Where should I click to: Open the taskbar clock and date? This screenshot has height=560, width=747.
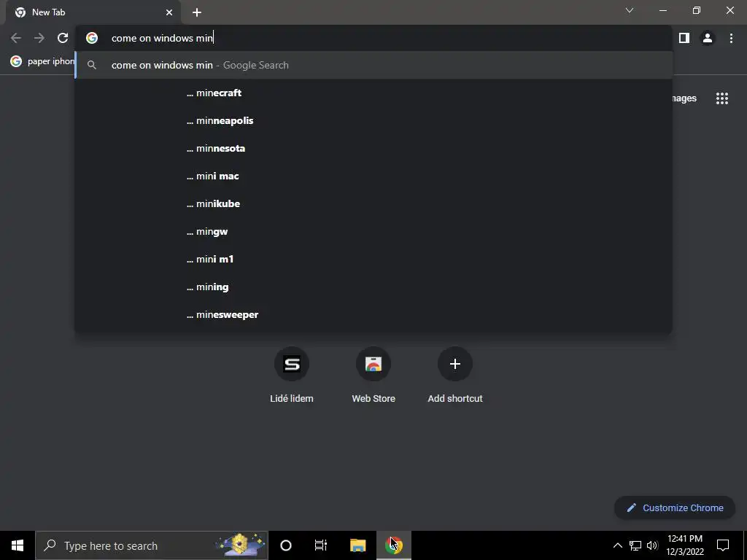[x=684, y=545]
